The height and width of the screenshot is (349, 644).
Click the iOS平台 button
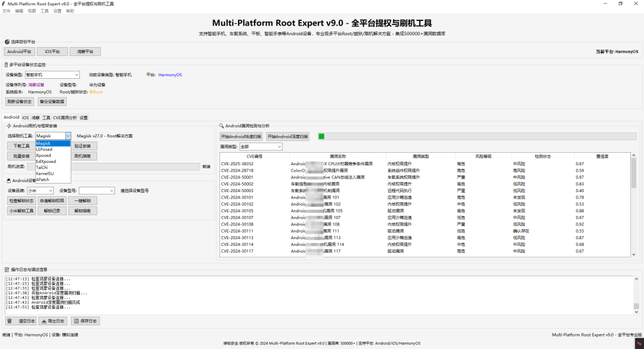coord(52,52)
